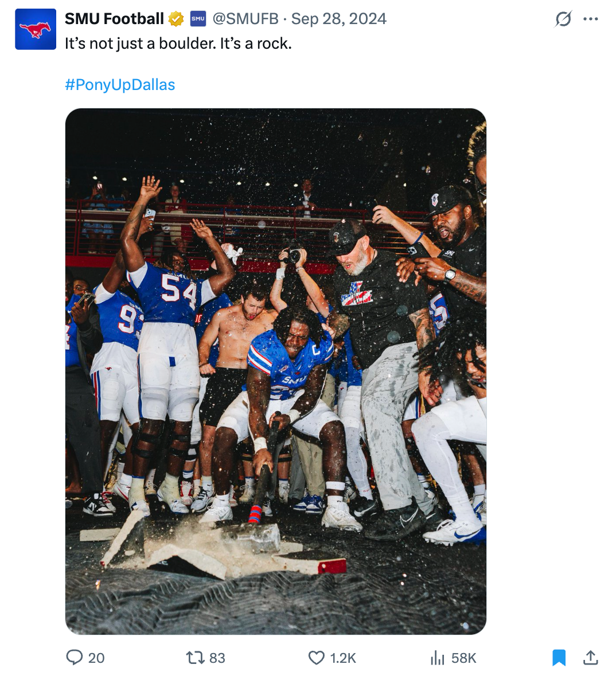This screenshot has width=616, height=680.
Task: Click the Sep 28, 2024 timestamp
Action: pos(339,19)
